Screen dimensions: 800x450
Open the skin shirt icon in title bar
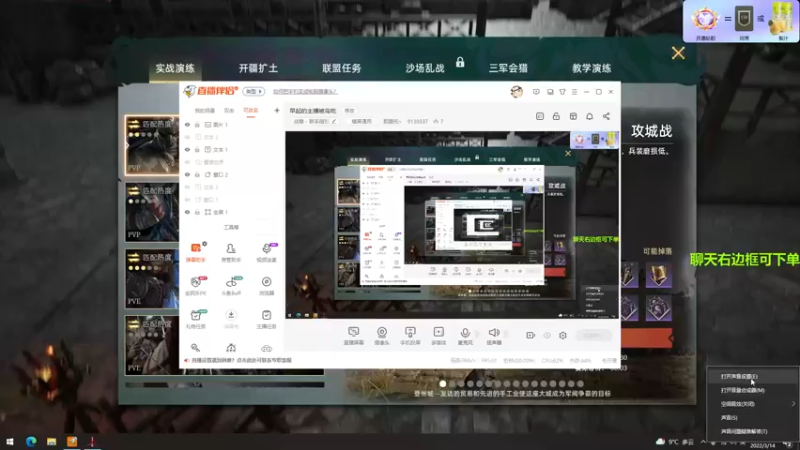[562, 92]
